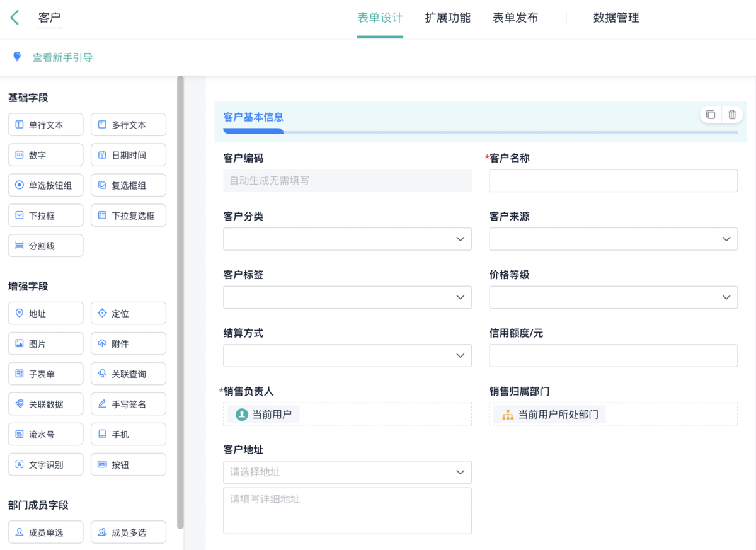Select the 单选按钮组 field
This screenshot has width=756, height=550.
click(45, 185)
